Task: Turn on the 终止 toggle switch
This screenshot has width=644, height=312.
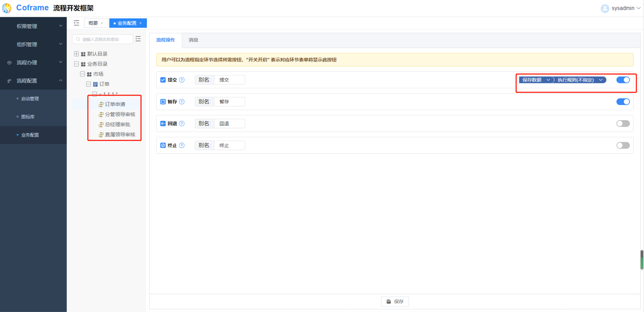Action: 623,145
